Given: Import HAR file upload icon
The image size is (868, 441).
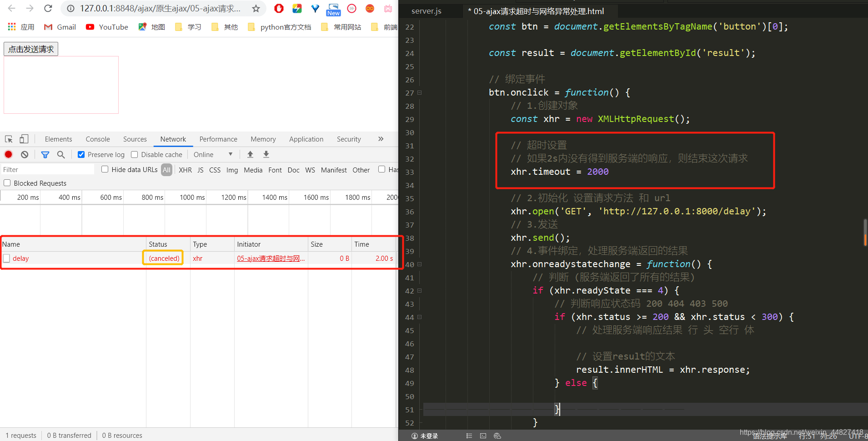Looking at the screenshot, I should [250, 154].
